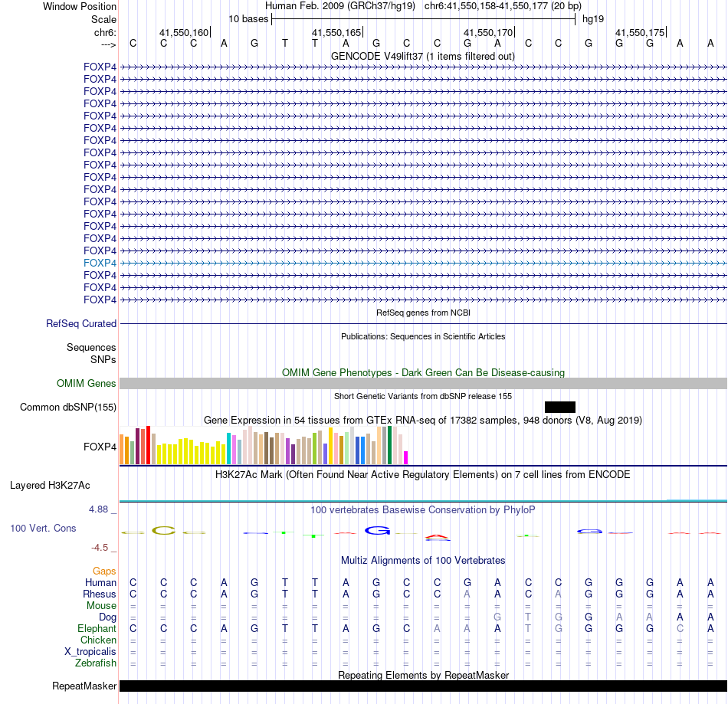
Task: Click the Common dbSNP(155) label
Action: [x=68, y=407]
